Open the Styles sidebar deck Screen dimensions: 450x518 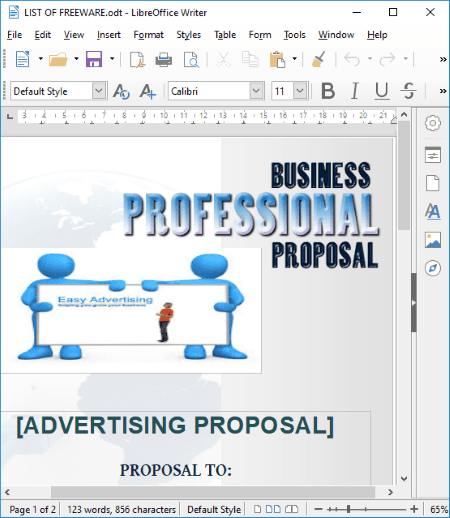433,211
